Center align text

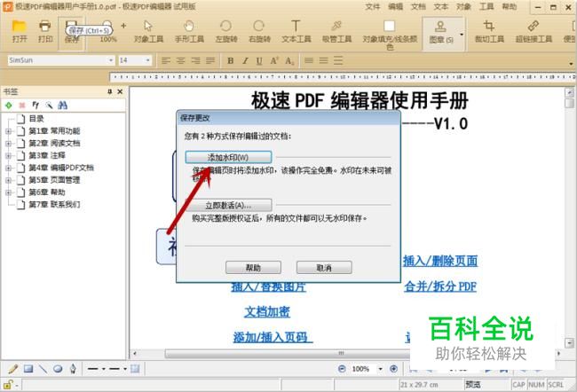click(x=180, y=60)
